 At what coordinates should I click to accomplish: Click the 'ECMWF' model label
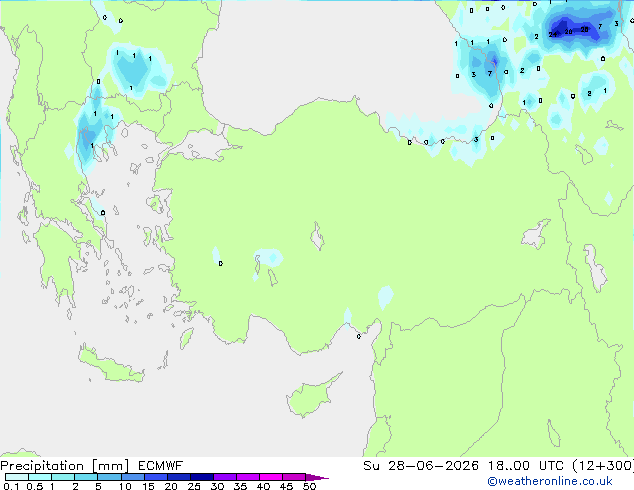point(161,466)
